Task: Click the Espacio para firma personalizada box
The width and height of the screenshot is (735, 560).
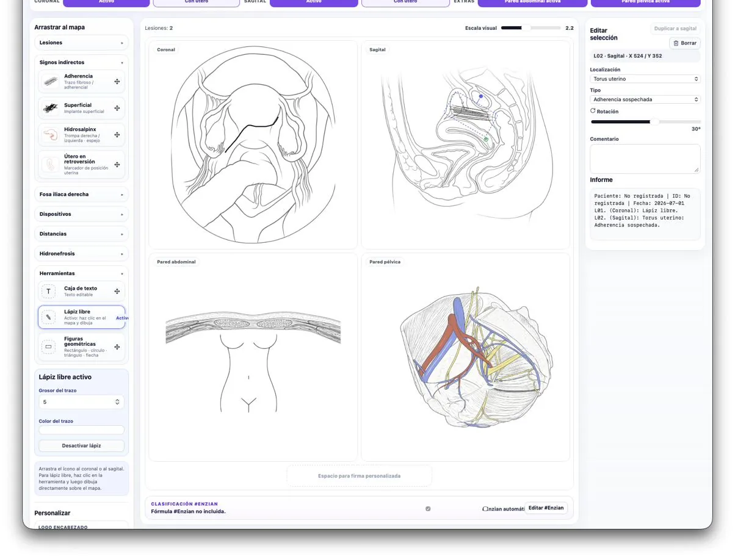Action: click(359, 476)
